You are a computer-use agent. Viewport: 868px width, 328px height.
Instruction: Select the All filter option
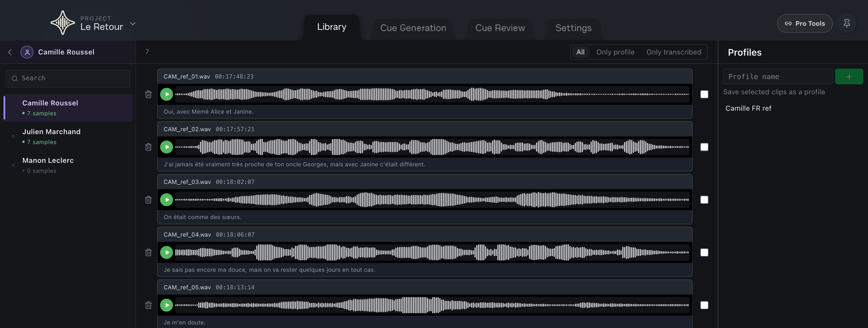[580, 52]
